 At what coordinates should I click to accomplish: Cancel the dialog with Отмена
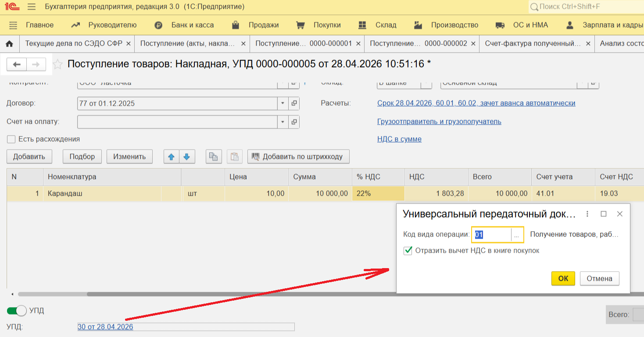pyautogui.click(x=600, y=279)
